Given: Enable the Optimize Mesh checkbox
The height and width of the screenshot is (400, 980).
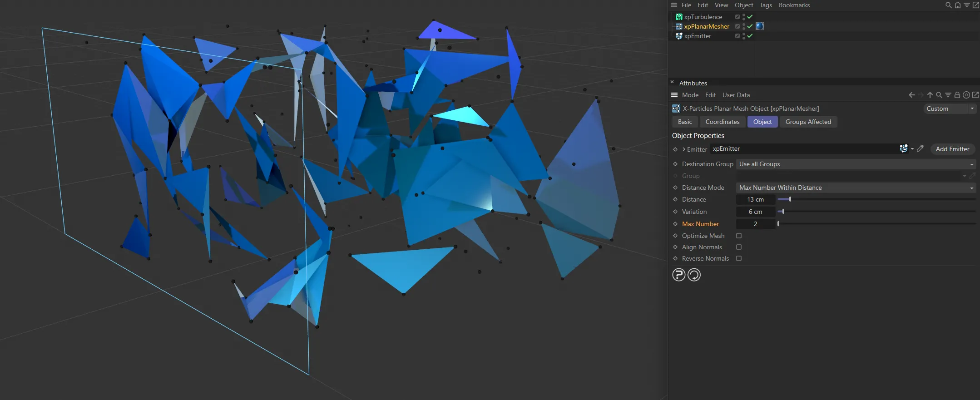Looking at the screenshot, I should coord(739,236).
